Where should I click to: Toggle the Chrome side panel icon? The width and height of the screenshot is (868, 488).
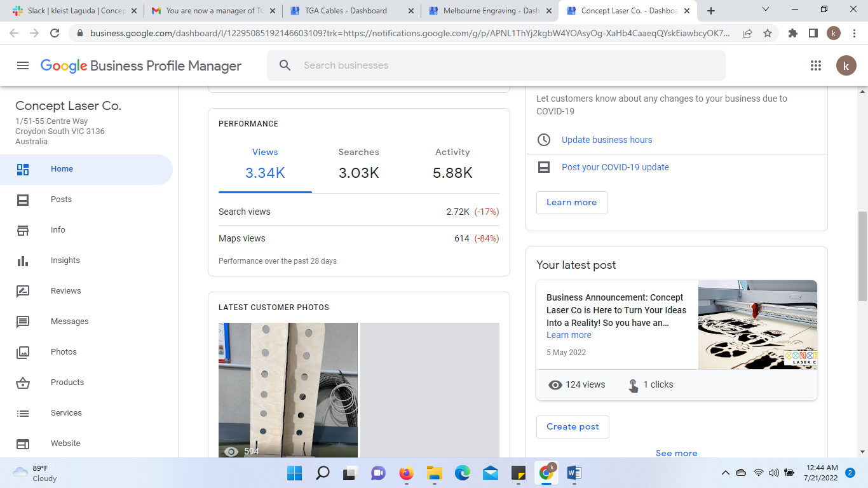pyautogui.click(x=813, y=33)
